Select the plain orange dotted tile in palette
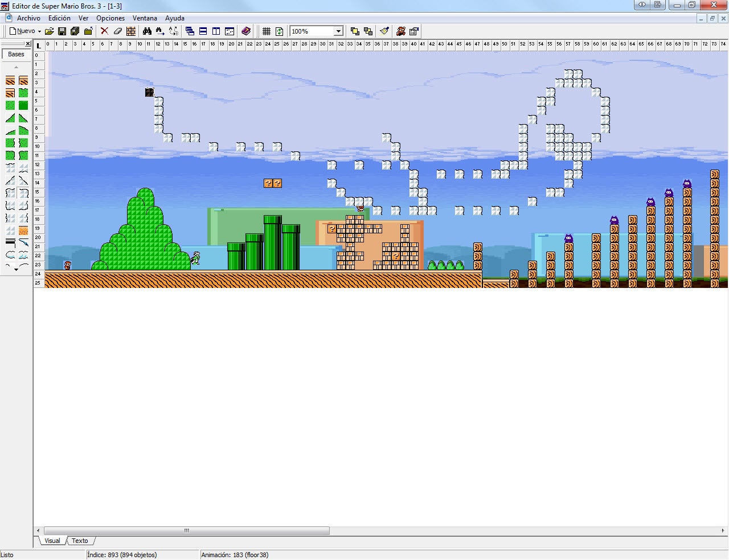Image resolution: width=729 pixels, height=560 pixels. click(23, 231)
